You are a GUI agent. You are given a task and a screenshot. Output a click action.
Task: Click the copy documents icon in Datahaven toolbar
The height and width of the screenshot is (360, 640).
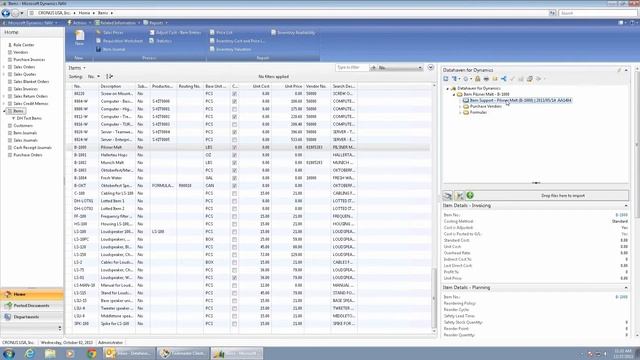coord(529,79)
